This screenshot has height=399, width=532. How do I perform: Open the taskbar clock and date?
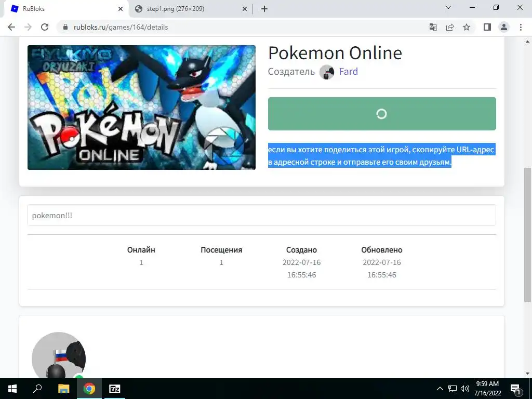pyautogui.click(x=487, y=389)
